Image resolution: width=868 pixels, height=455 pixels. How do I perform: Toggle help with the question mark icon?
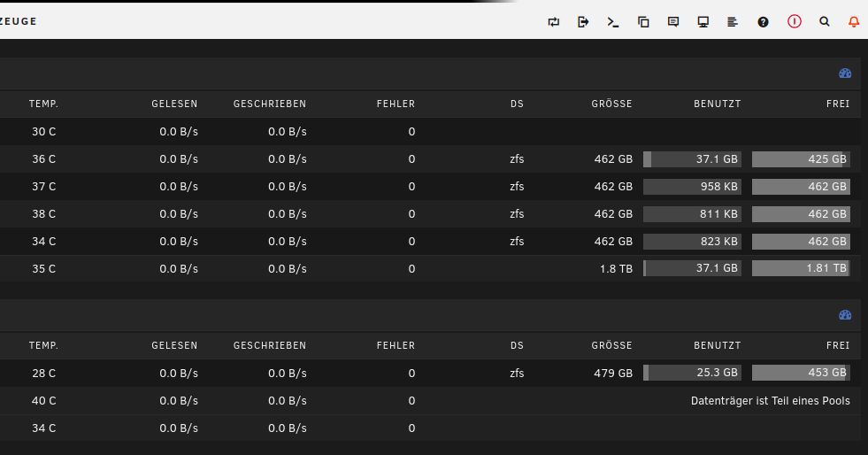pyautogui.click(x=763, y=22)
